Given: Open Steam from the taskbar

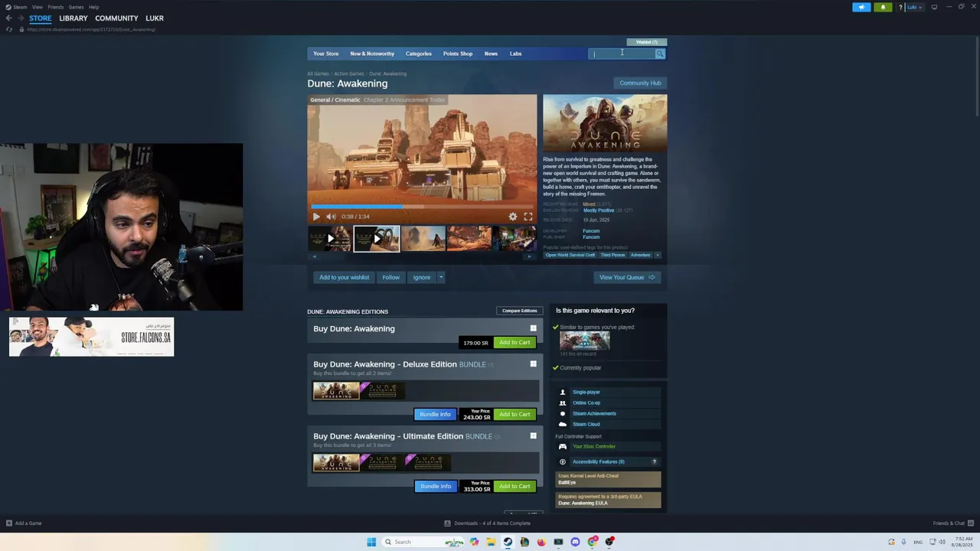Looking at the screenshot, I should [508, 542].
